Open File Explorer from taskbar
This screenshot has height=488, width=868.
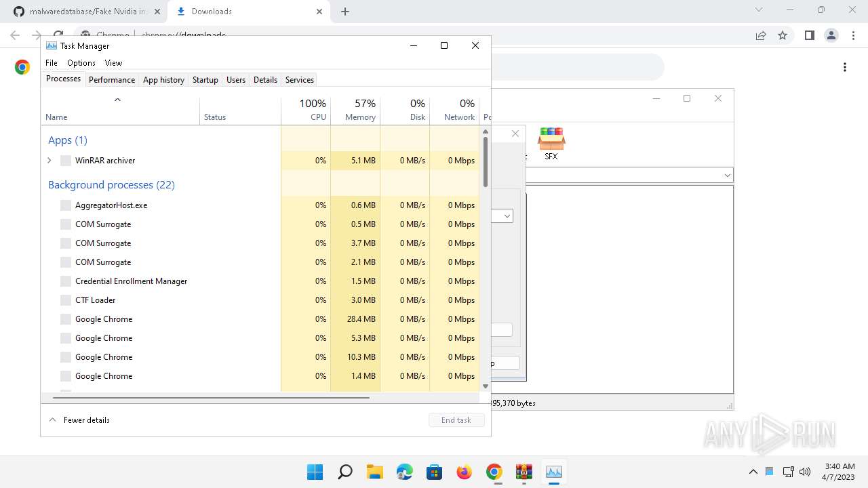click(375, 472)
